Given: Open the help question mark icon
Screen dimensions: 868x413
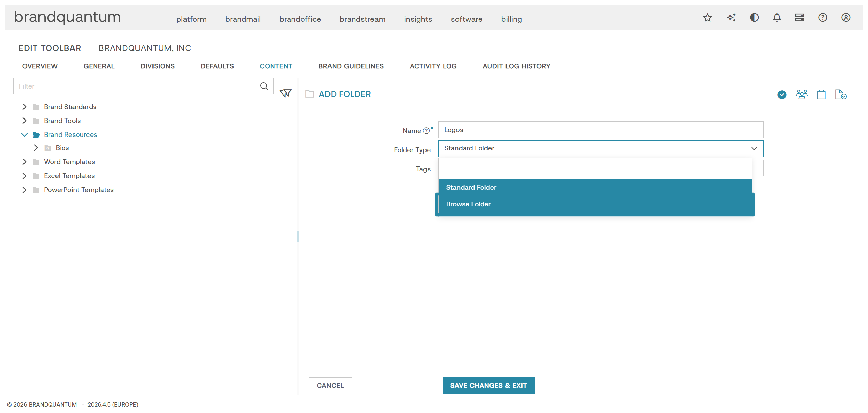Looking at the screenshot, I should [823, 18].
